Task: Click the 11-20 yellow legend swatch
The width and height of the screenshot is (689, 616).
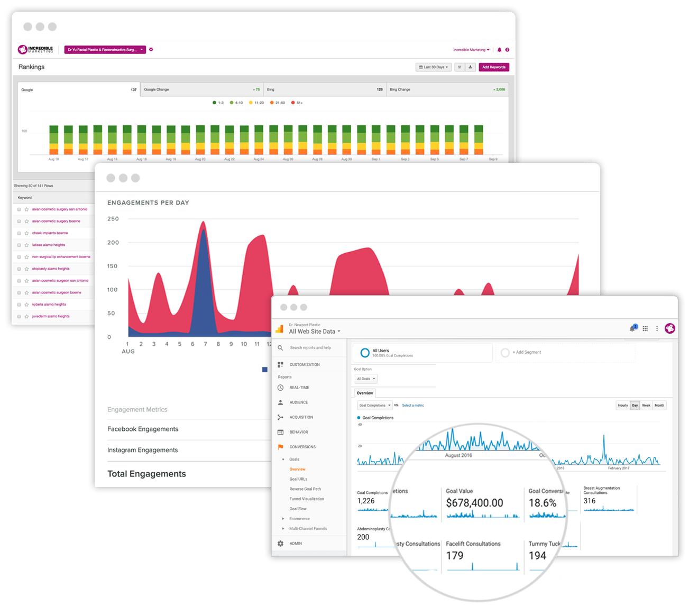Action: click(x=251, y=103)
